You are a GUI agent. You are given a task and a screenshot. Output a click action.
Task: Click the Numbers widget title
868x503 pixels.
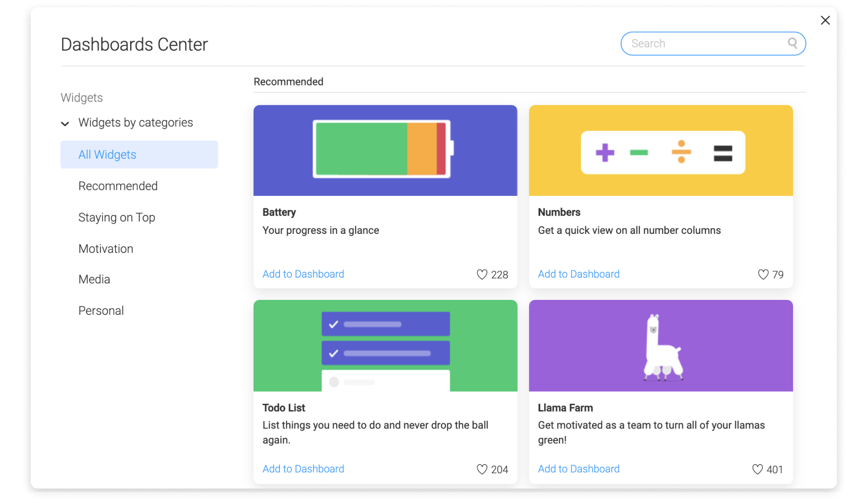559,212
